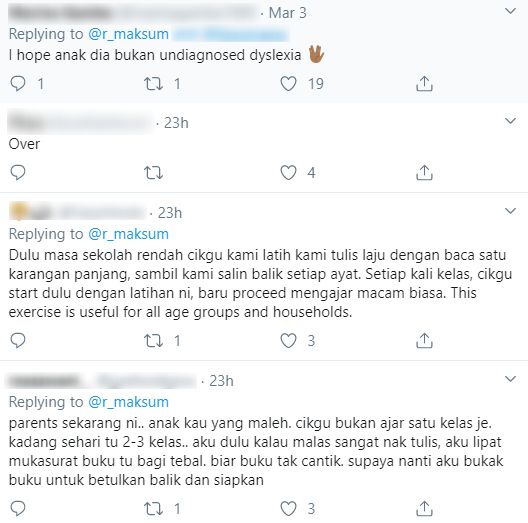Open options chevron on the Mar 3 tweet
This screenshot has height=523, width=528.
(x=510, y=11)
